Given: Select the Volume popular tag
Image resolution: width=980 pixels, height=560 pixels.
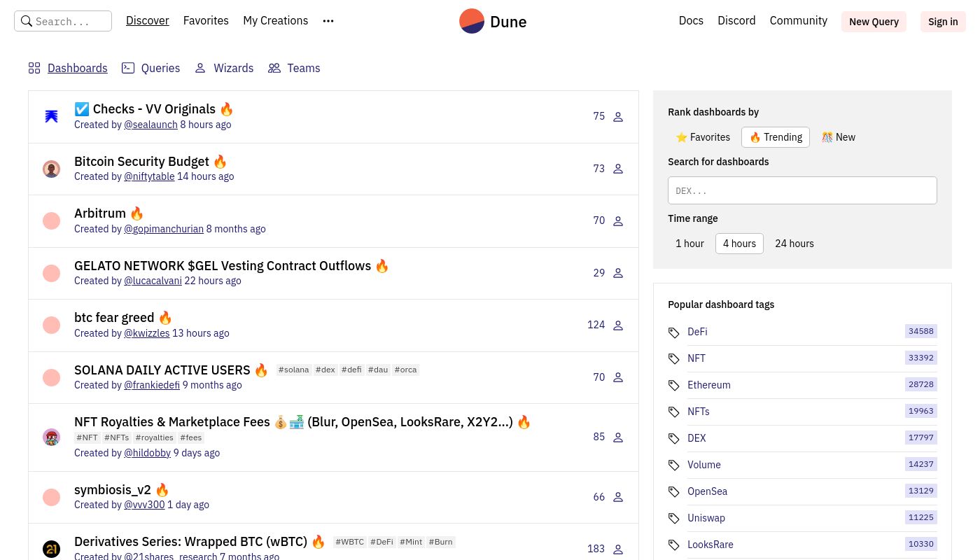Looking at the screenshot, I should tap(703, 465).
